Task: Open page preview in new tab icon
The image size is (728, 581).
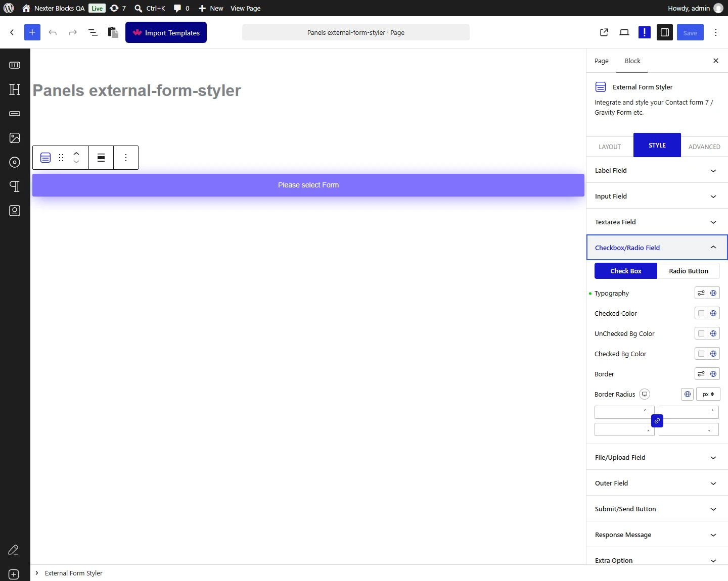Action: 604,32
